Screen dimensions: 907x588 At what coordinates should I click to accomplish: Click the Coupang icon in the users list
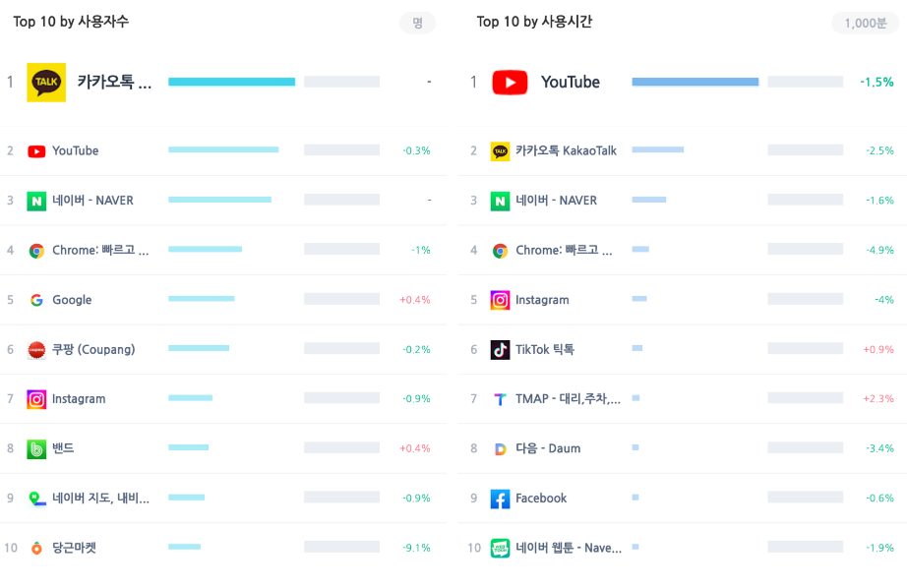coord(36,350)
